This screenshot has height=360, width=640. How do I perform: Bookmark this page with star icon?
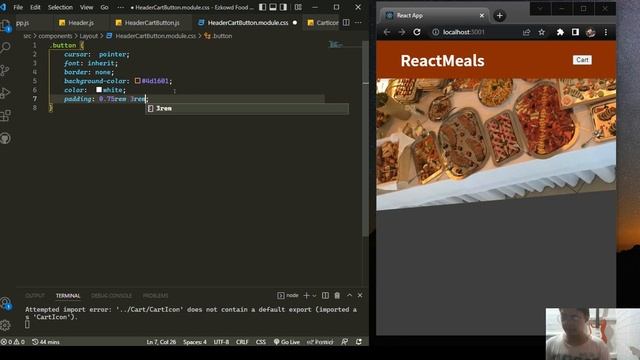pyautogui.click(x=541, y=32)
